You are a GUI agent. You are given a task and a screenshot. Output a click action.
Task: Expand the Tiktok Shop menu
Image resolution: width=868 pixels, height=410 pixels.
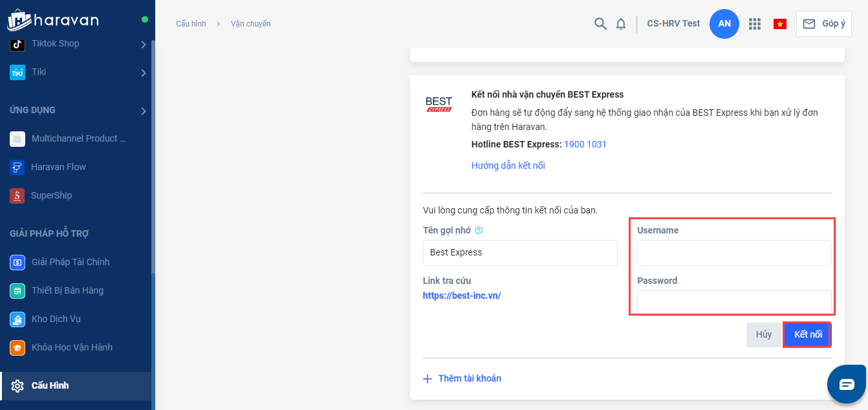143,44
